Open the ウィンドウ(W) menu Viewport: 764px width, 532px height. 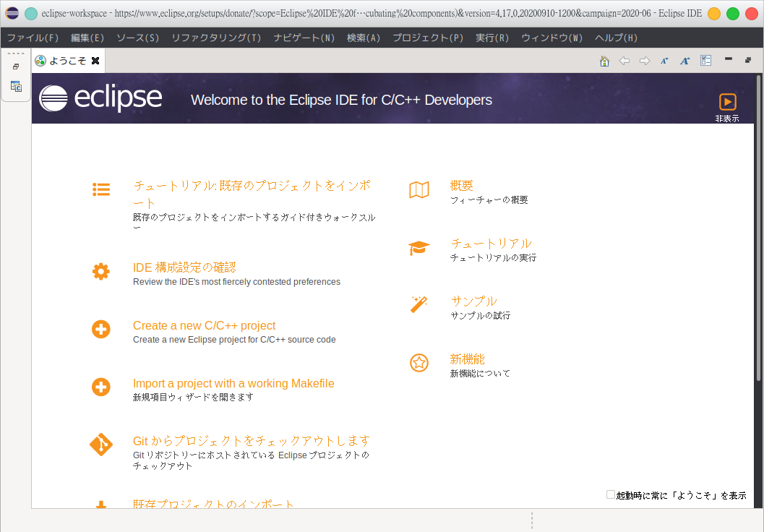(x=552, y=38)
